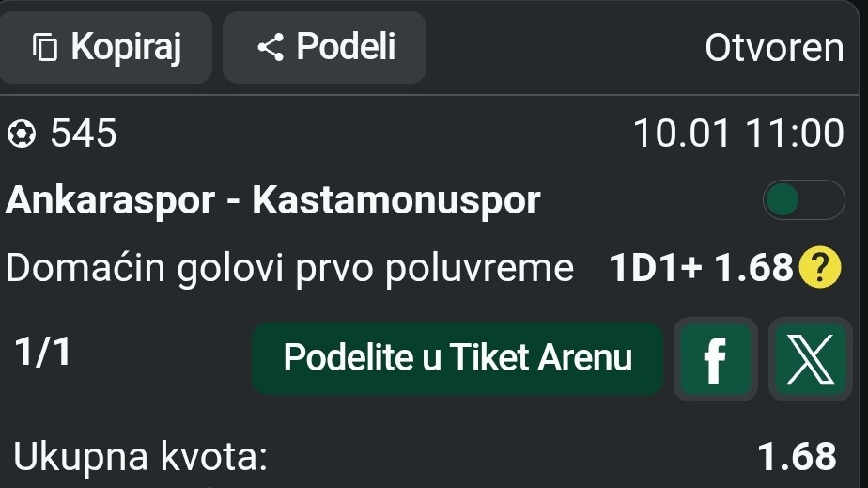Image resolution: width=868 pixels, height=488 pixels.
Task: Select the Otvoren ticket status
Action: 774,48
